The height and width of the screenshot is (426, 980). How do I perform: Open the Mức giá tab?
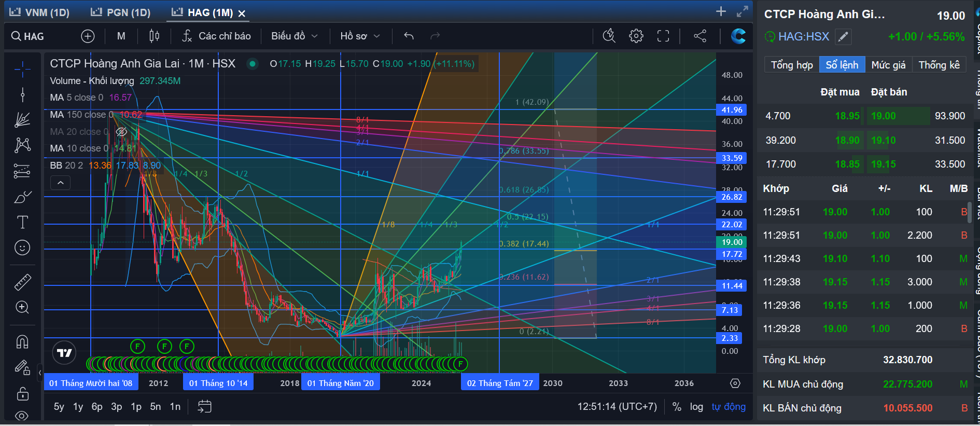pos(889,65)
